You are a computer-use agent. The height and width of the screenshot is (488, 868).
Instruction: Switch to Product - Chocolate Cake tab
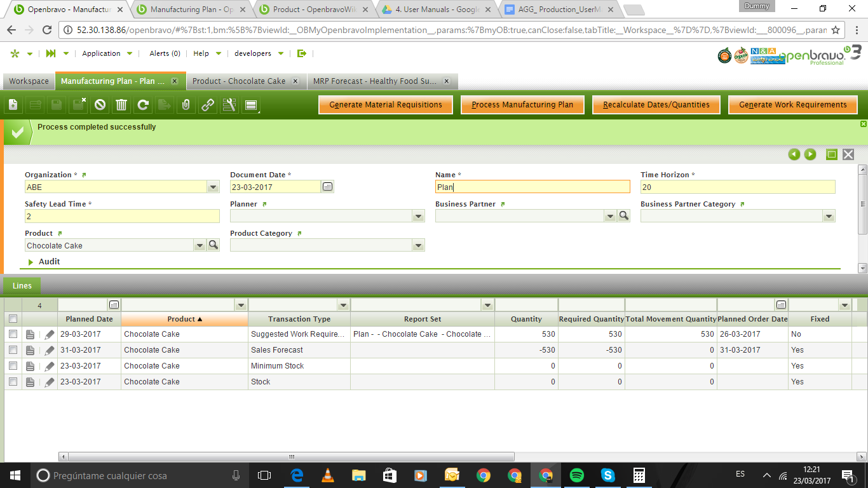pyautogui.click(x=239, y=81)
